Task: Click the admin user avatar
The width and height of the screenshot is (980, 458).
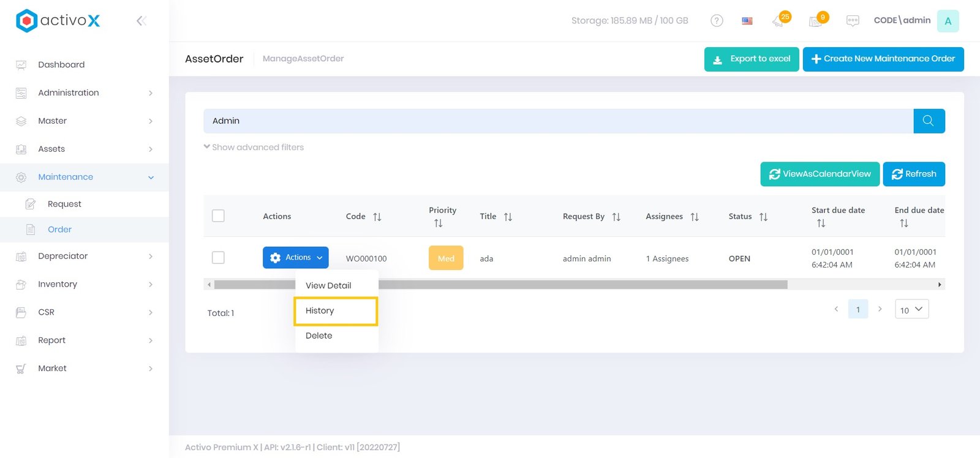Action: [948, 21]
